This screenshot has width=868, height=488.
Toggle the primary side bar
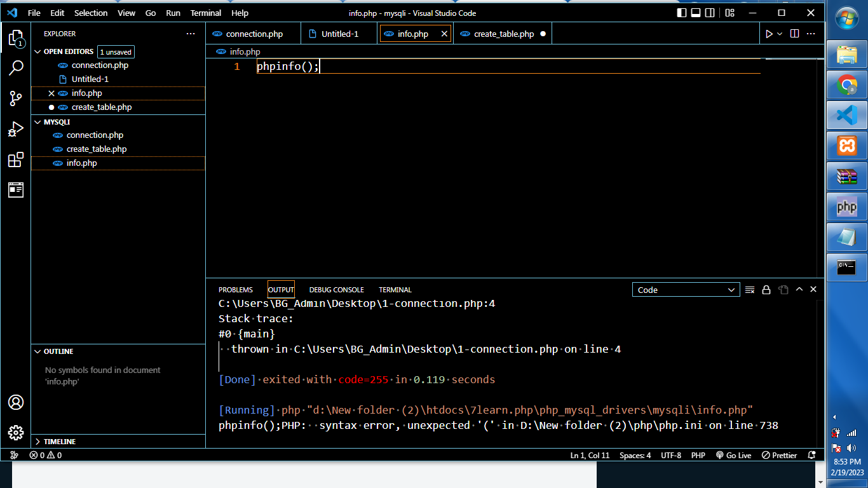coord(682,13)
